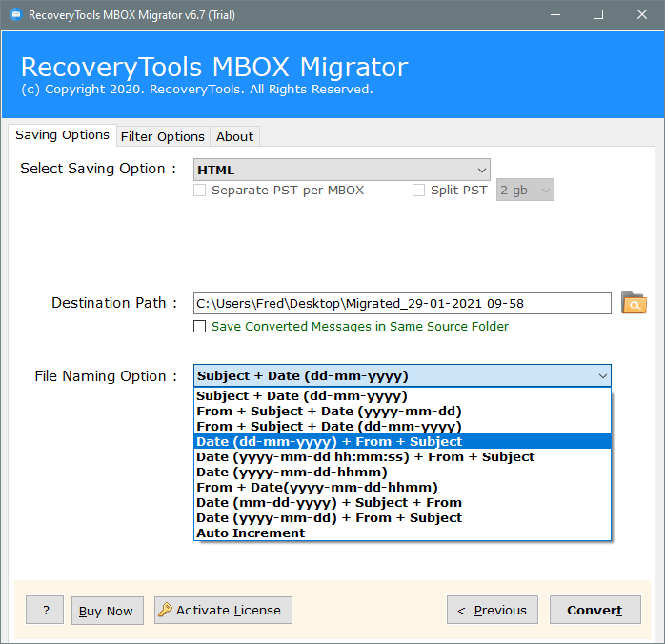
Task: Choose From + Subject + Date (yyyy-mm-dd)
Action: tap(402, 412)
